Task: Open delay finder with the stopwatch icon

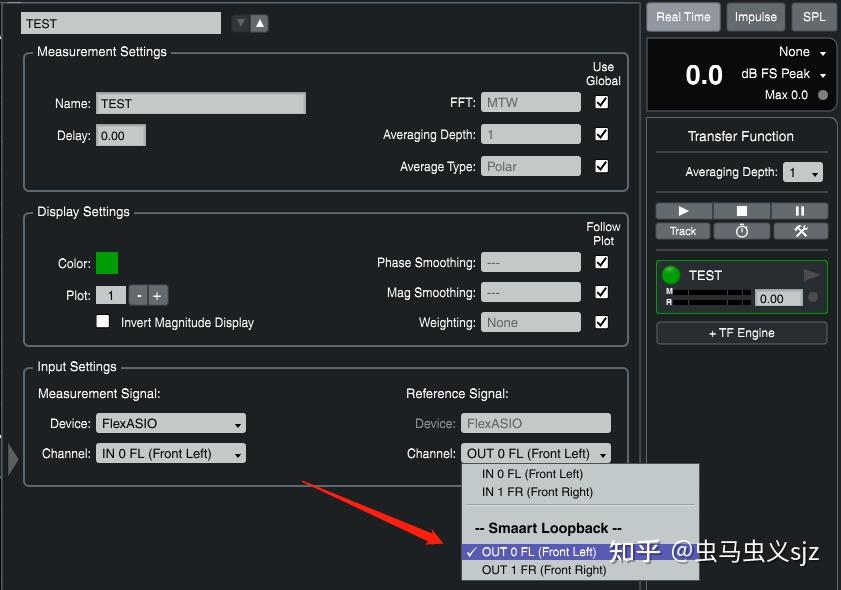Action: pos(741,231)
